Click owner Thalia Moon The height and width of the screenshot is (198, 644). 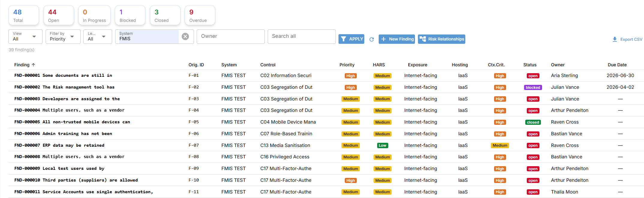(x=564, y=192)
